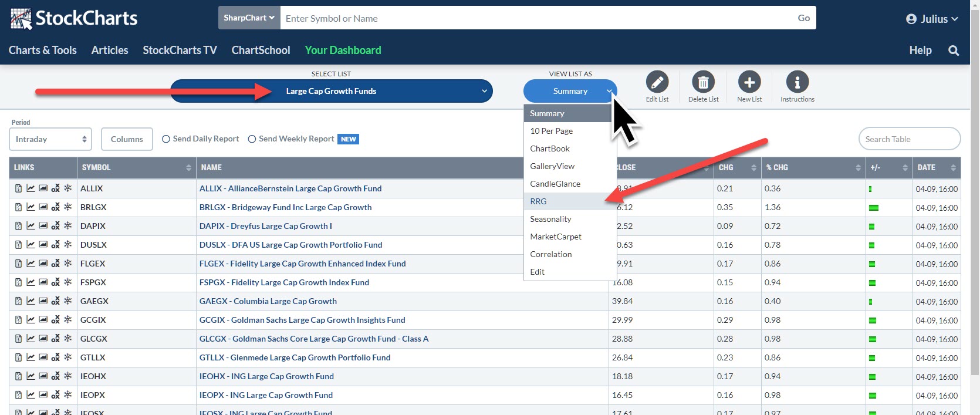Click the Edit List pencil icon

(x=657, y=83)
